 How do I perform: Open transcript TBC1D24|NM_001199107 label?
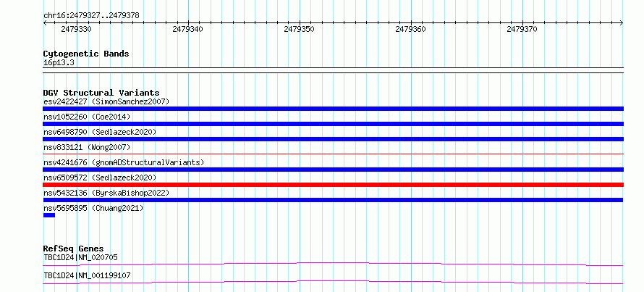(x=87, y=275)
